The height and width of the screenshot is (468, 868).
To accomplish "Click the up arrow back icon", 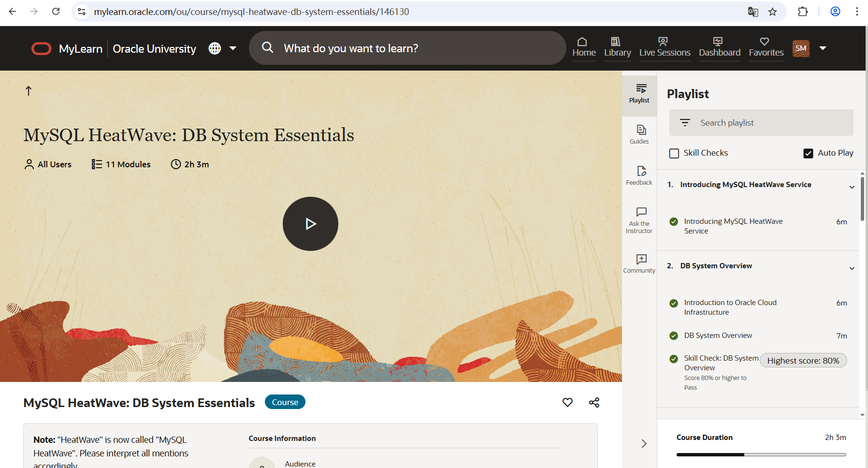I will pos(29,91).
